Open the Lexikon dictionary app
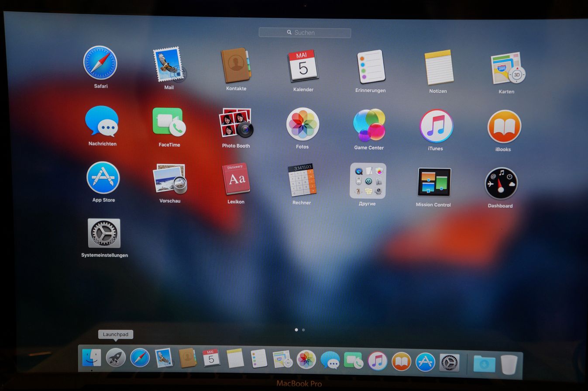This screenshot has width=588, height=391. pos(236,180)
